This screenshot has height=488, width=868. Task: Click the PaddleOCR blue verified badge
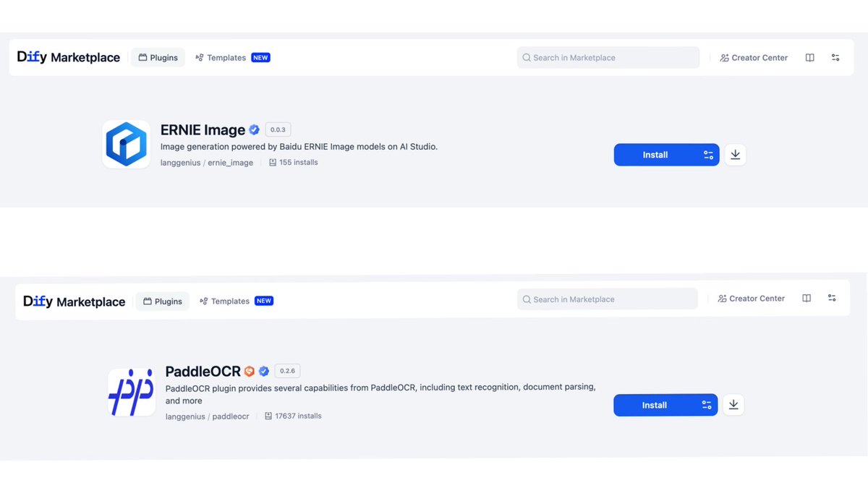tap(264, 372)
